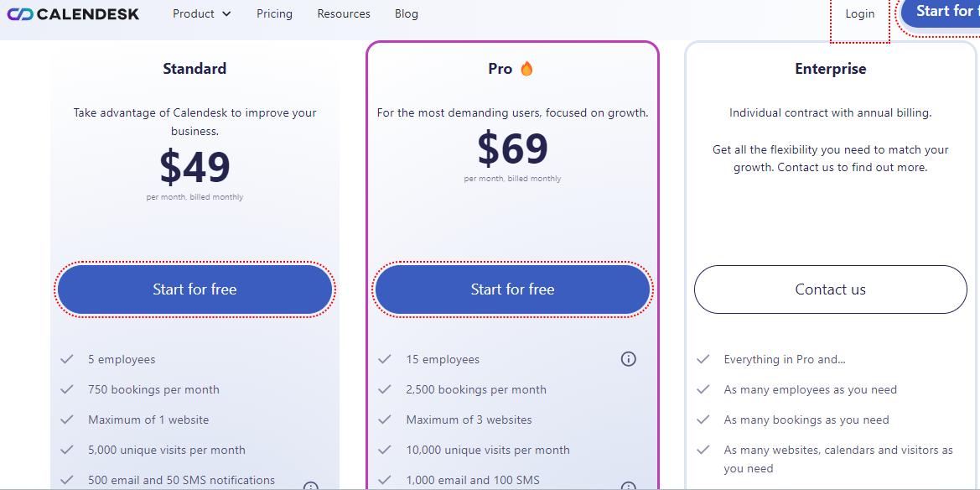The image size is (980, 490).
Task: Open the Resources menu item
Action: pyautogui.click(x=344, y=13)
